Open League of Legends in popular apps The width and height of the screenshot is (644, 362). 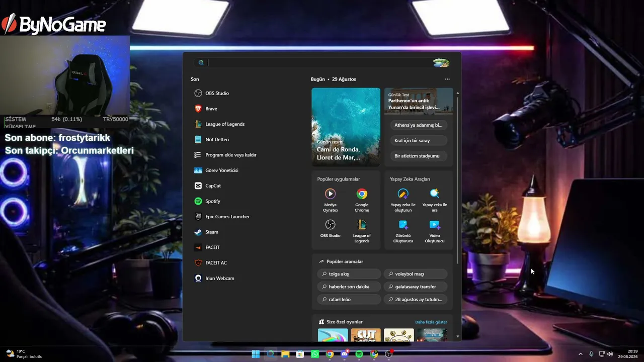pos(362,230)
